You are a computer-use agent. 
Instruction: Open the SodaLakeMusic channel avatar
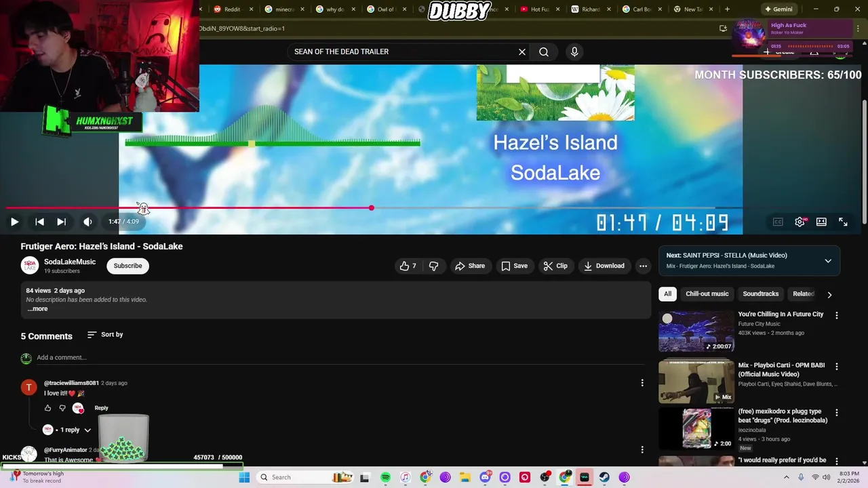pos(30,266)
